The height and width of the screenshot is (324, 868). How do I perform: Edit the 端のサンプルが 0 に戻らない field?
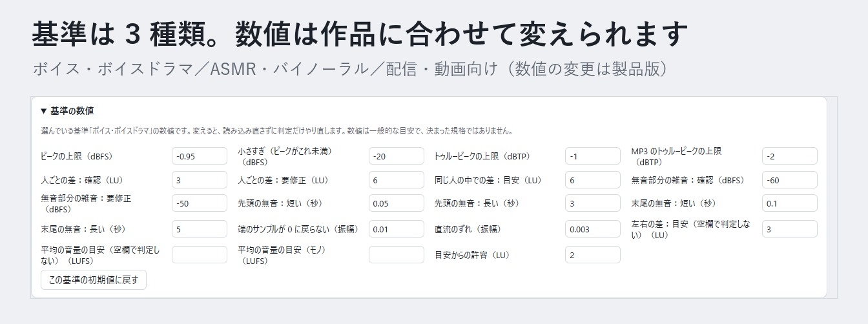pos(397,229)
